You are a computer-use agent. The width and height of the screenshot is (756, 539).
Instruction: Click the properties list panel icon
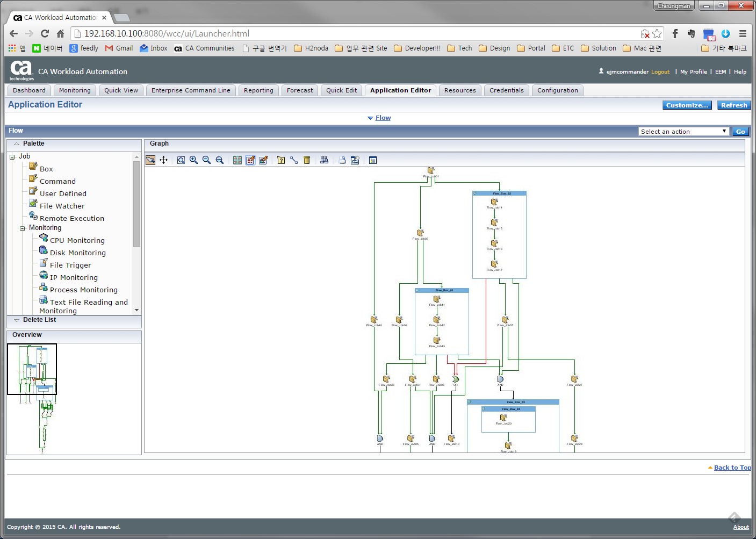373,160
